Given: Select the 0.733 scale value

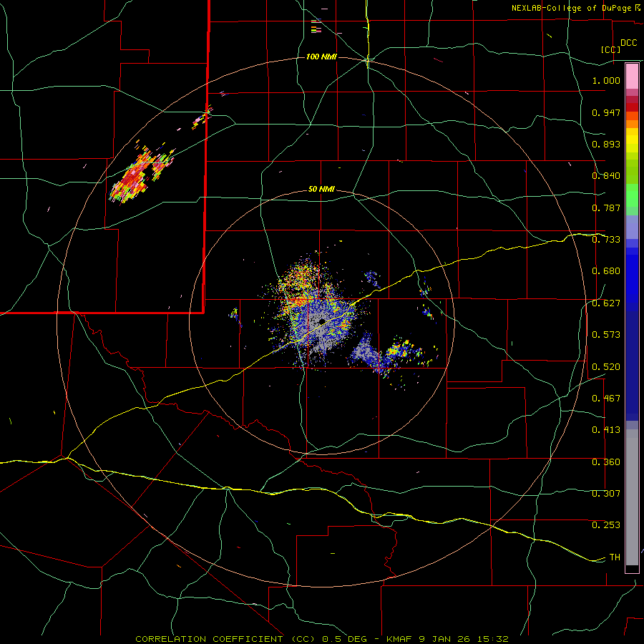Looking at the screenshot, I should [606, 240].
